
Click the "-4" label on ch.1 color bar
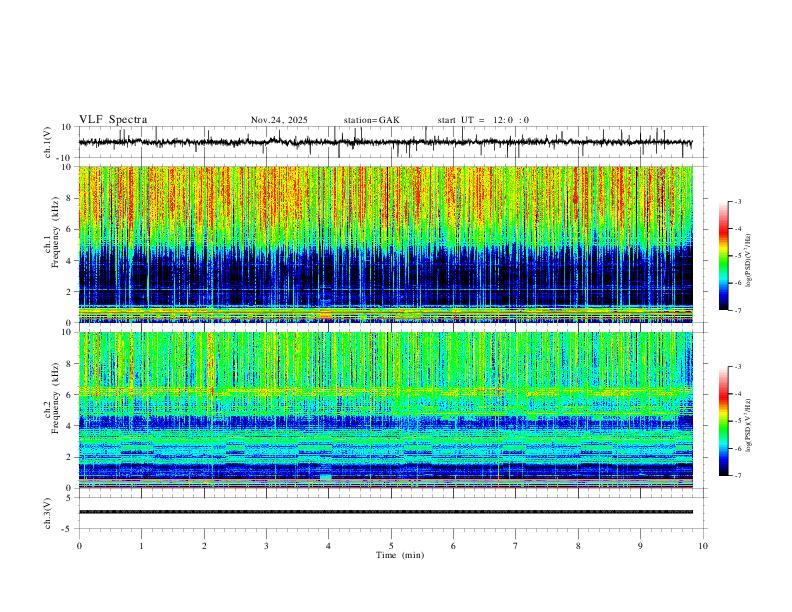coord(737,228)
